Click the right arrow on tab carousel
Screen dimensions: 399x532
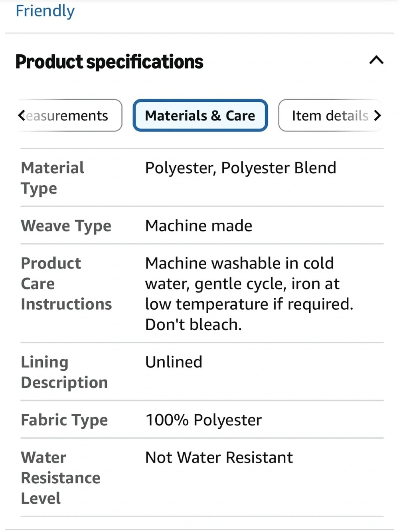377,116
